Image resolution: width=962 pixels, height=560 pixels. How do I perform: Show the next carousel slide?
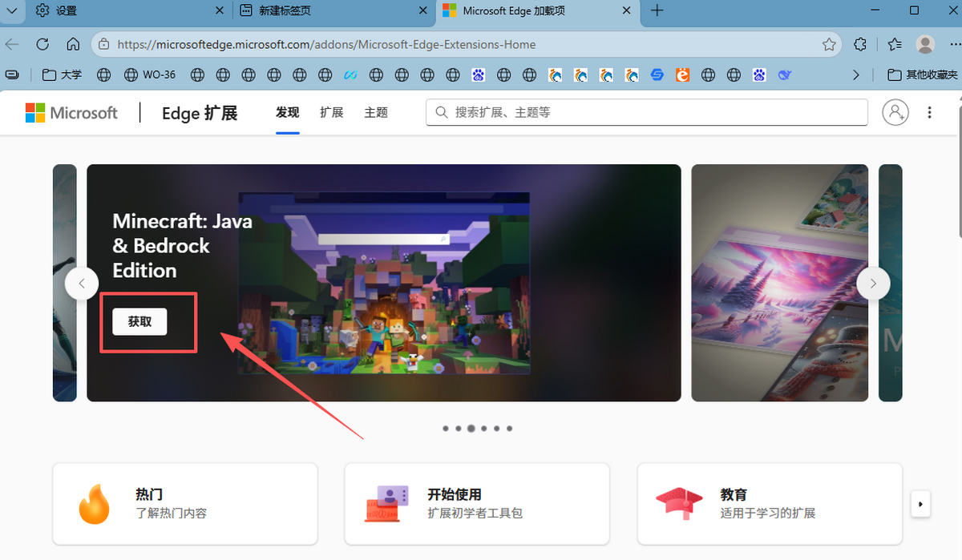874,283
